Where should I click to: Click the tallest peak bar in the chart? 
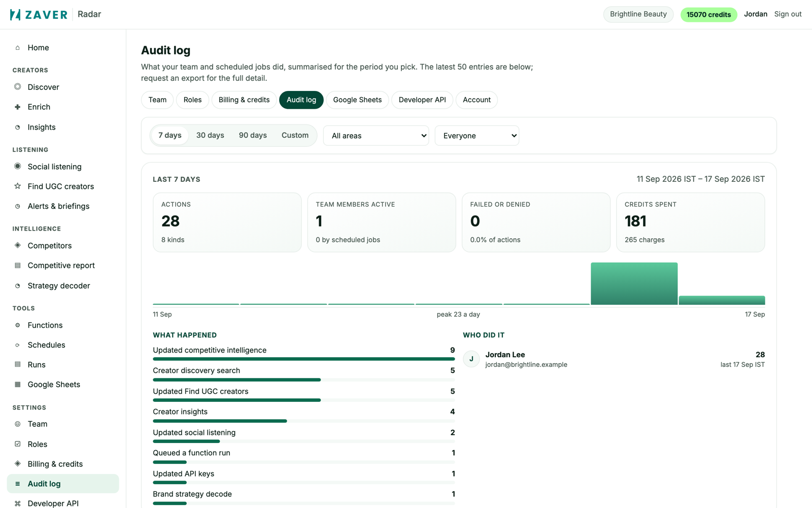pos(634,283)
